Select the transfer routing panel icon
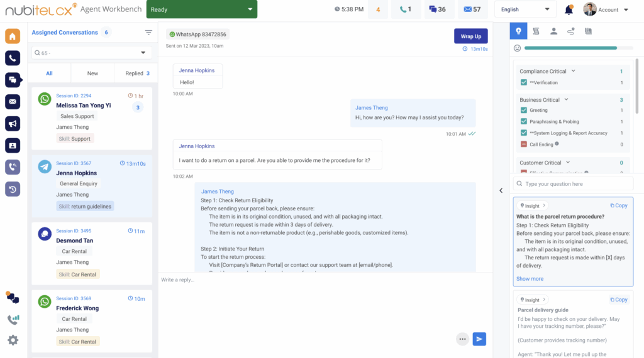This screenshot has width=644, height=358. pos(571,31)
